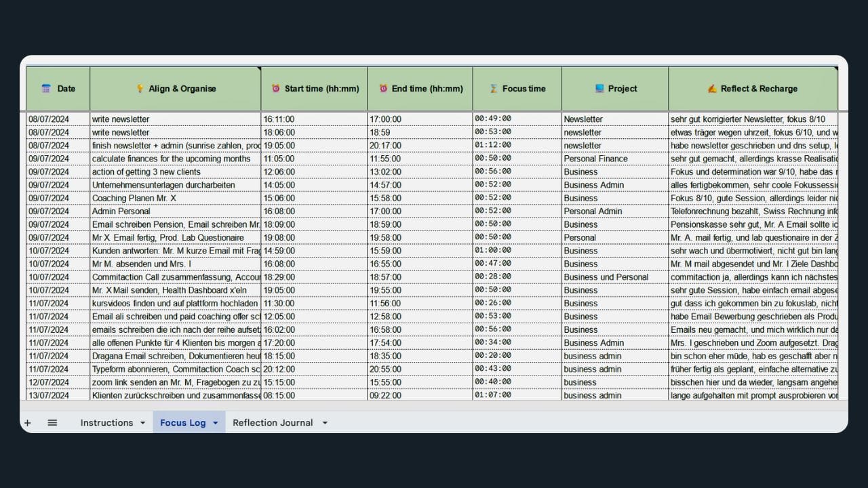Open the all sheets list icon

(52, 423)
